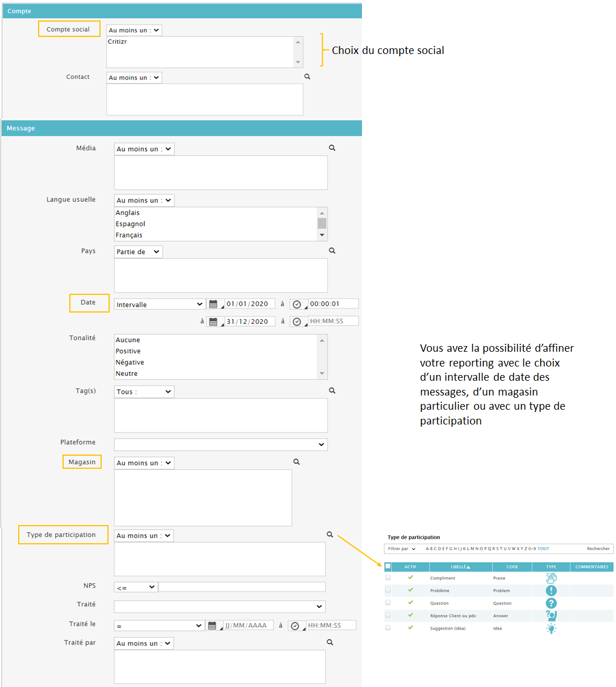This screenshot has height=687, width=616.
Task: Expand the Pays 'Partie de' dropdown
Action: [138, 252]
